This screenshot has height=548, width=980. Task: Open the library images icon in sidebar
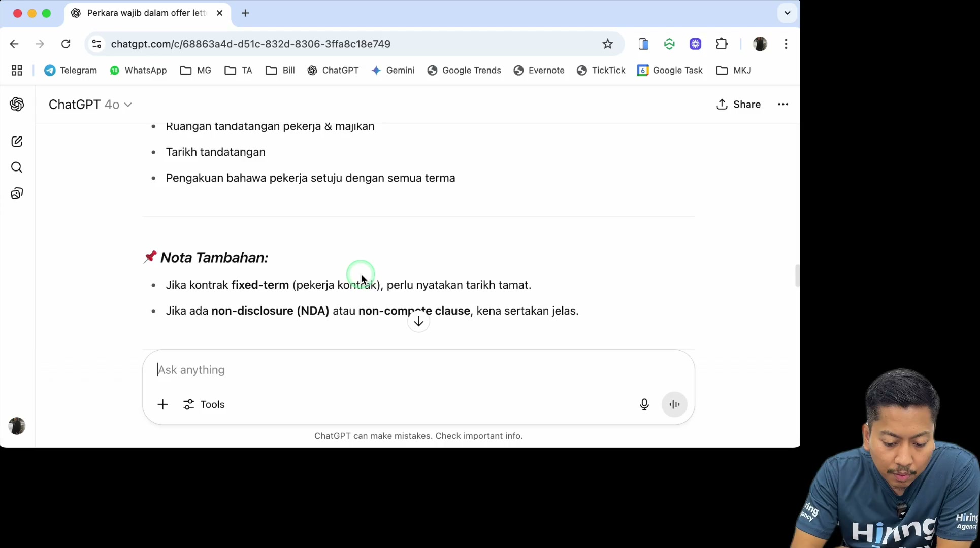pos(17,193)
